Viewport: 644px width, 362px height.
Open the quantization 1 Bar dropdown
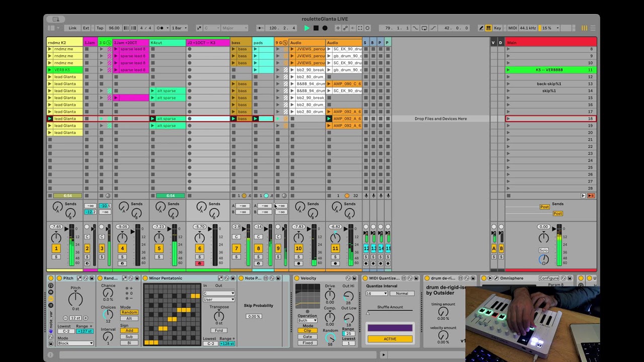coord(180,28)
